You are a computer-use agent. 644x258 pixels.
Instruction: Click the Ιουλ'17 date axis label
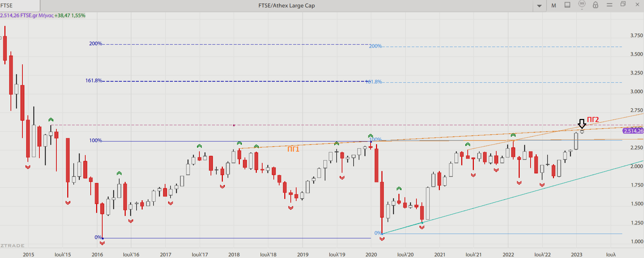point(200,254)
